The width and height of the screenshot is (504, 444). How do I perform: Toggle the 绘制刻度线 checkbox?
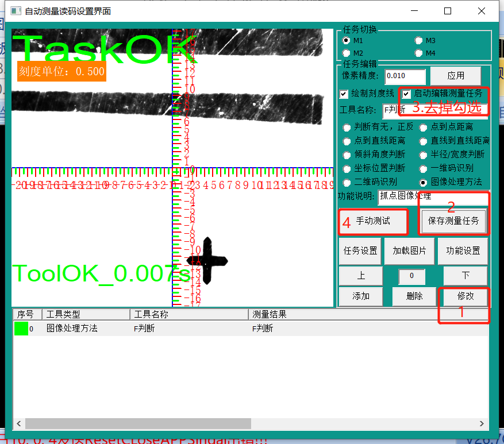(344, 94)
